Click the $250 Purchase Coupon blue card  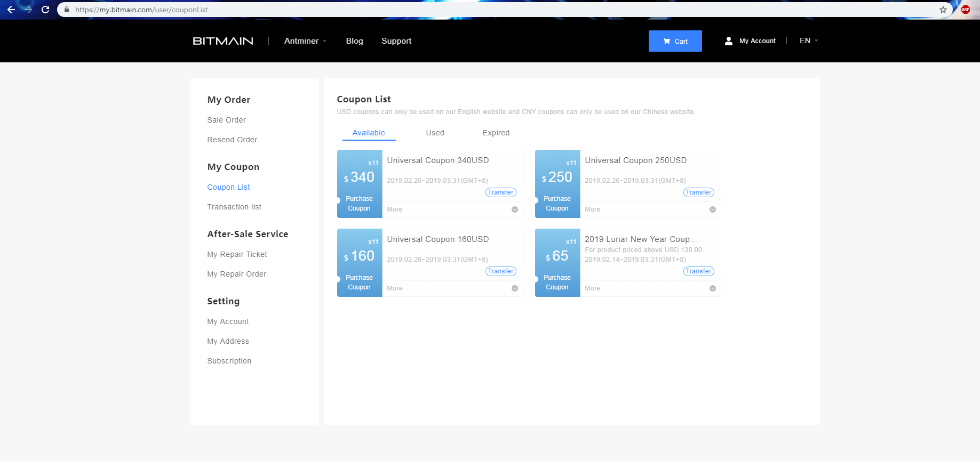(557, 184)
